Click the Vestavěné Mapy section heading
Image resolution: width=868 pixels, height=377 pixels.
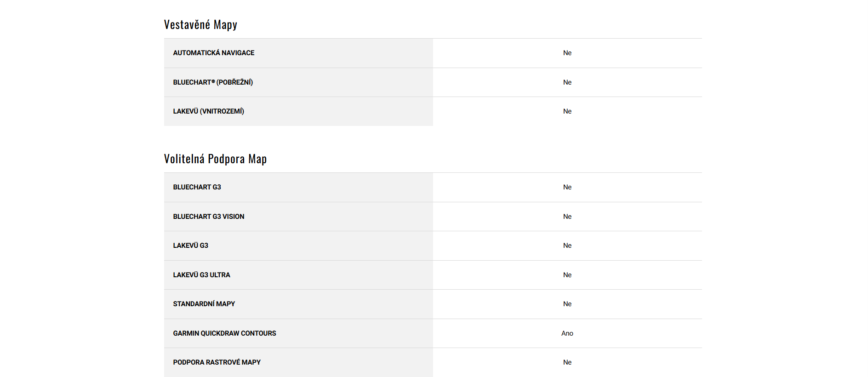coord(200,25)
